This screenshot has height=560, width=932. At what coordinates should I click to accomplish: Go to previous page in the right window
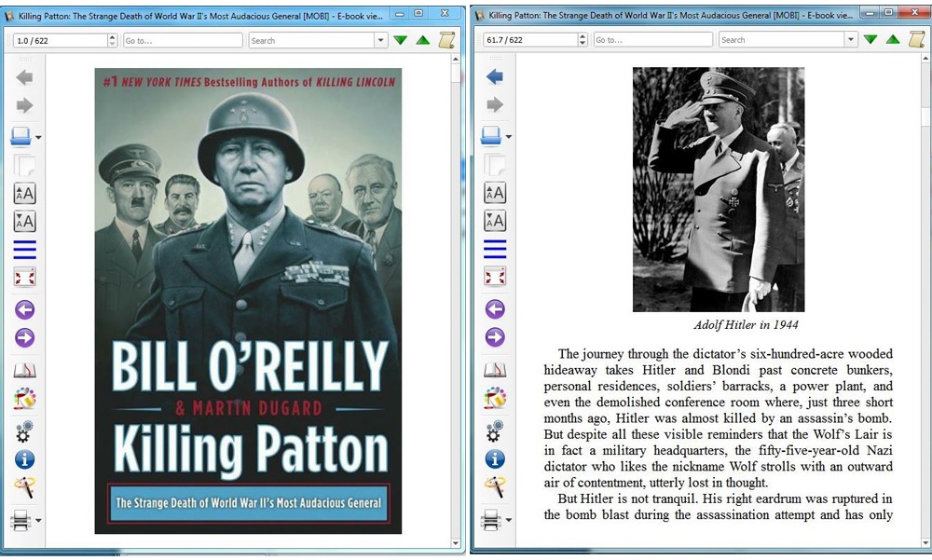(495, 309)
